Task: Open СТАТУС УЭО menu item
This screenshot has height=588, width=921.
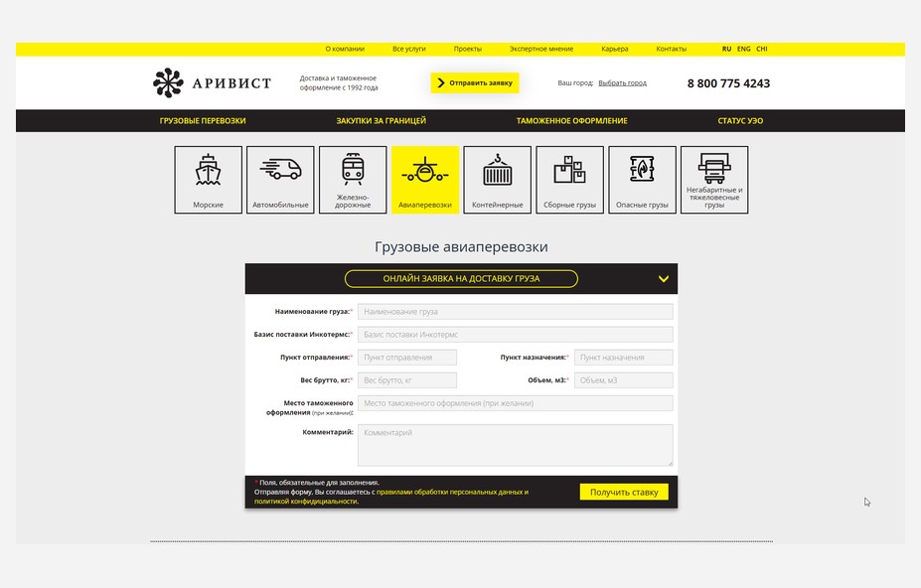Action: [740, 121]
